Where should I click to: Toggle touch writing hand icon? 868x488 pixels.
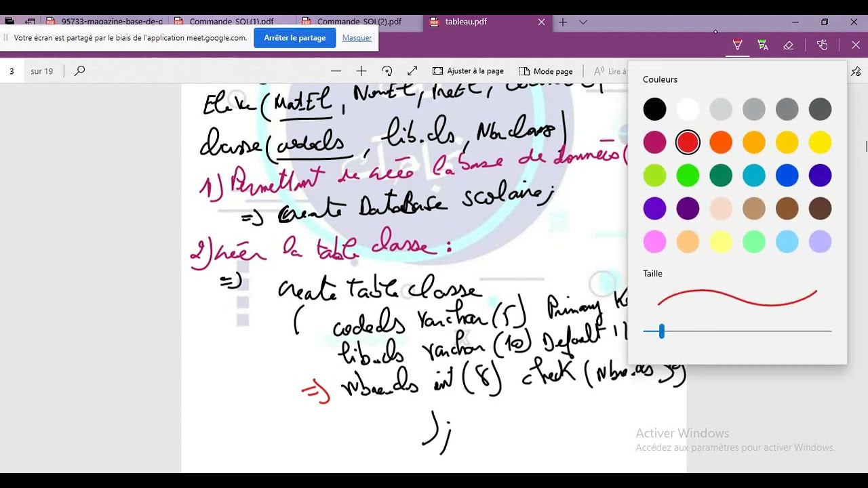[823, 45]
